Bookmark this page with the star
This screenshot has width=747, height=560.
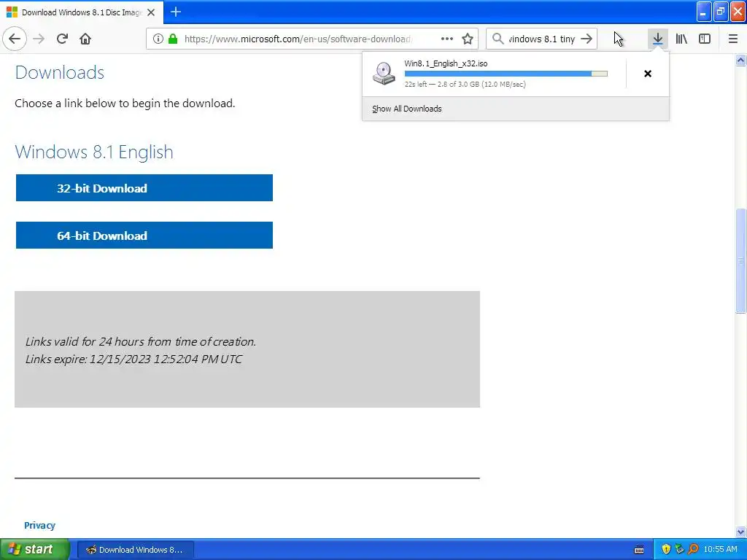pos(468,39)
